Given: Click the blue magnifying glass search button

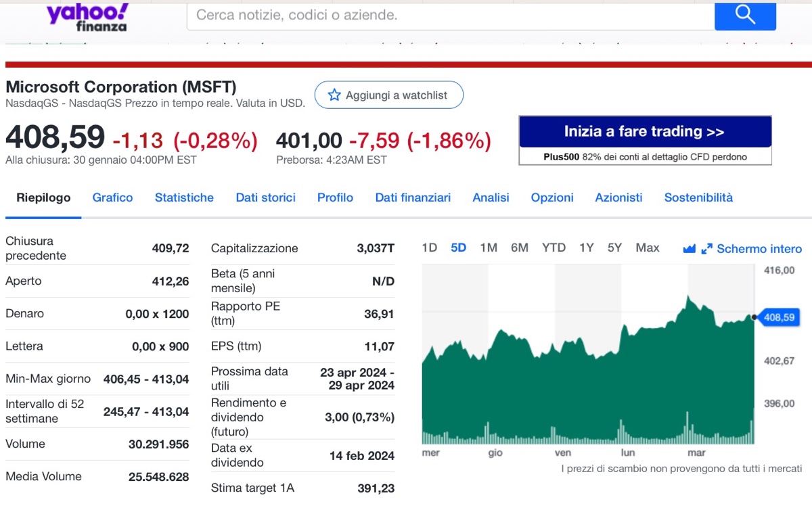Looking at the screenshot, I should click(745, 15).
